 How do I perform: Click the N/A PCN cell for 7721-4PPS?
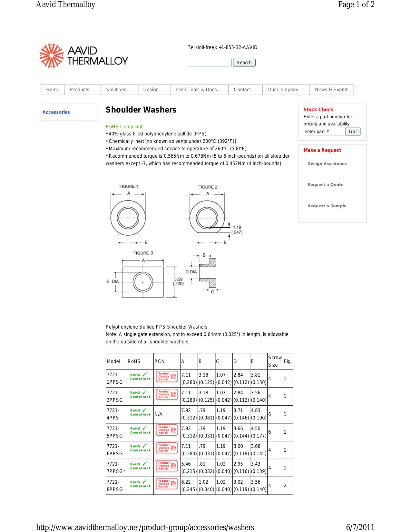click(x=167, y=414)
